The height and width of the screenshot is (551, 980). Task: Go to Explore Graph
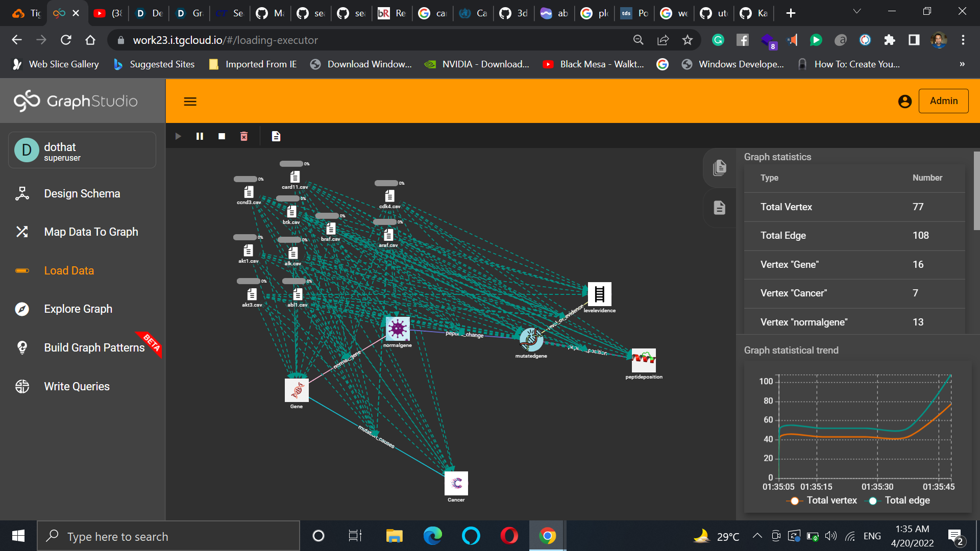point(78,309)
